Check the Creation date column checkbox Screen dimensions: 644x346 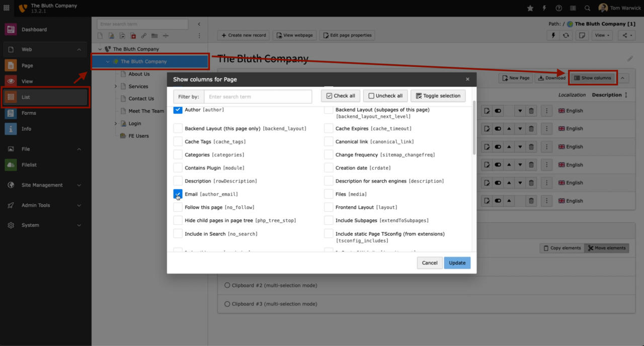coord(329,168)
